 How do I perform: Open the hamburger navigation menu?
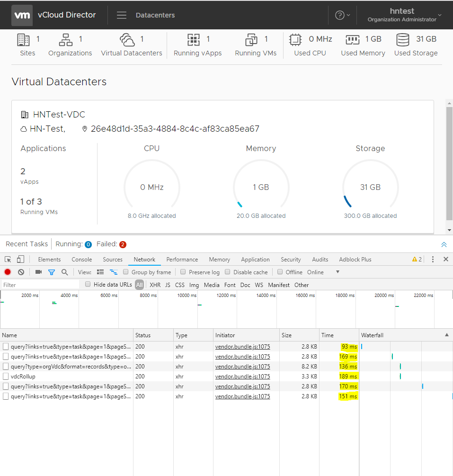pyautogui.click(x=122, y=15)
